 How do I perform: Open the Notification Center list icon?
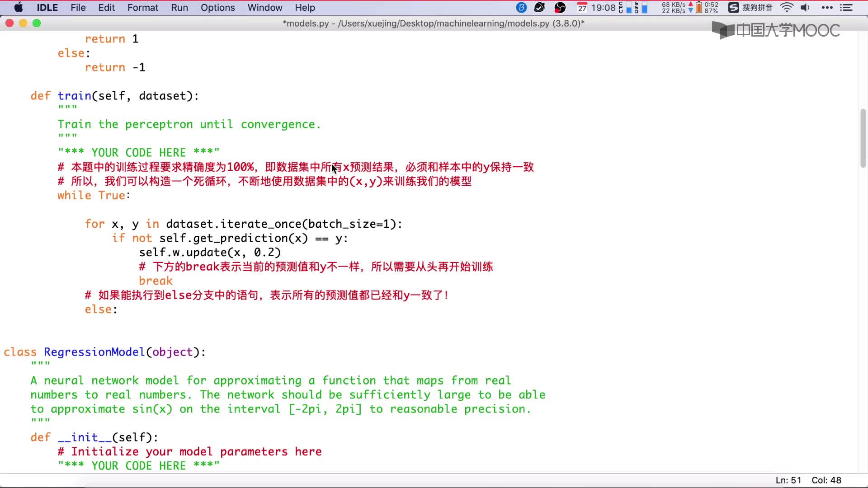tap(846, 8)
